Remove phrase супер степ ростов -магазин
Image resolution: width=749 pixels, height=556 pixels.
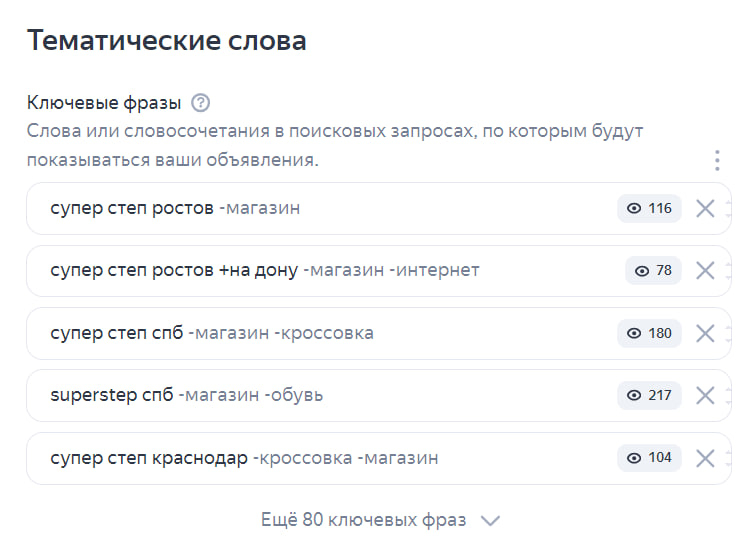(x=705, y=209)
